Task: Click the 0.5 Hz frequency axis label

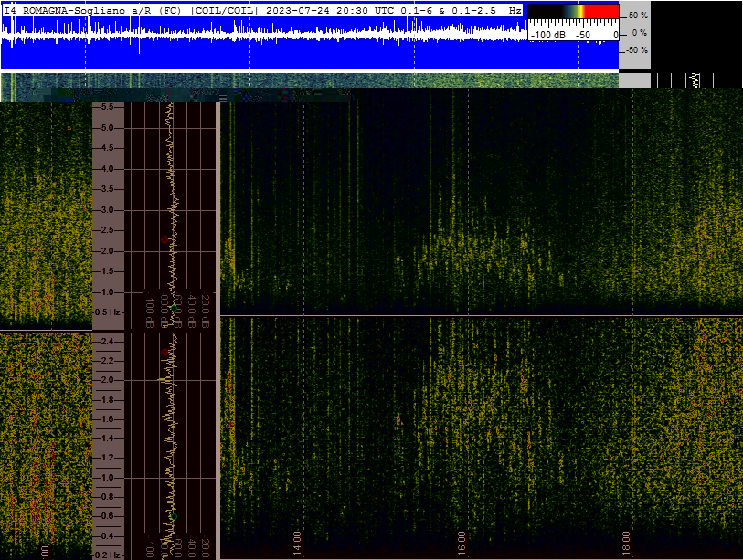Action: pyautogui.click(x=108, y=312)
